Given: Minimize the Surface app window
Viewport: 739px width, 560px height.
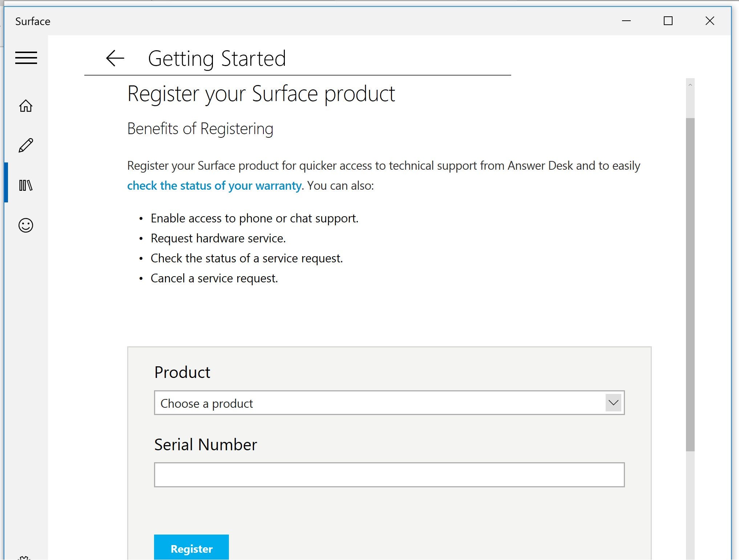Looking at the screenshot, I should 626,21.
